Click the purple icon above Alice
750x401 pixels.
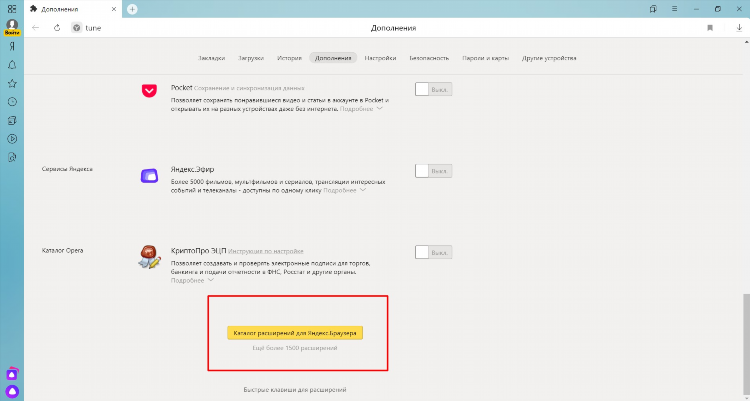pyautogui.click(x=12, y=373)
